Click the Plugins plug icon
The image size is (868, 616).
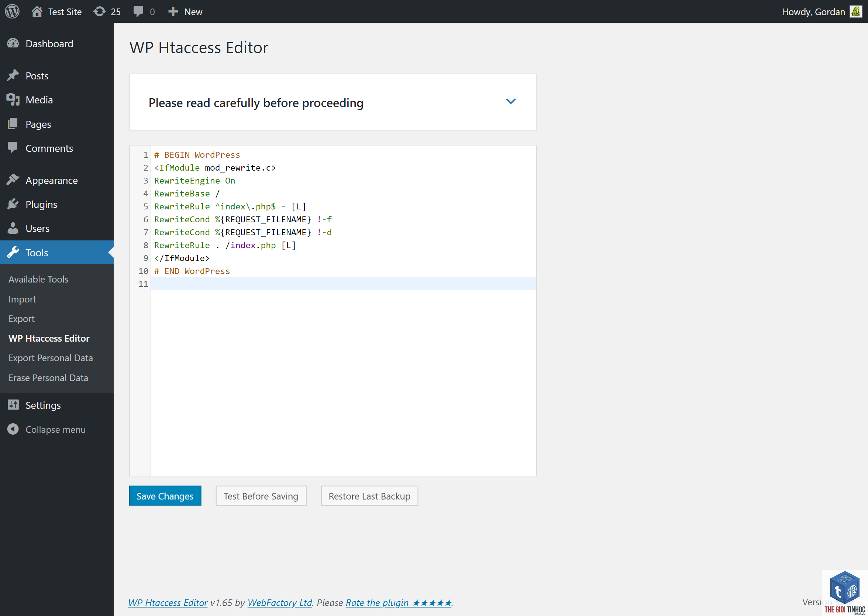coord(13,204)
